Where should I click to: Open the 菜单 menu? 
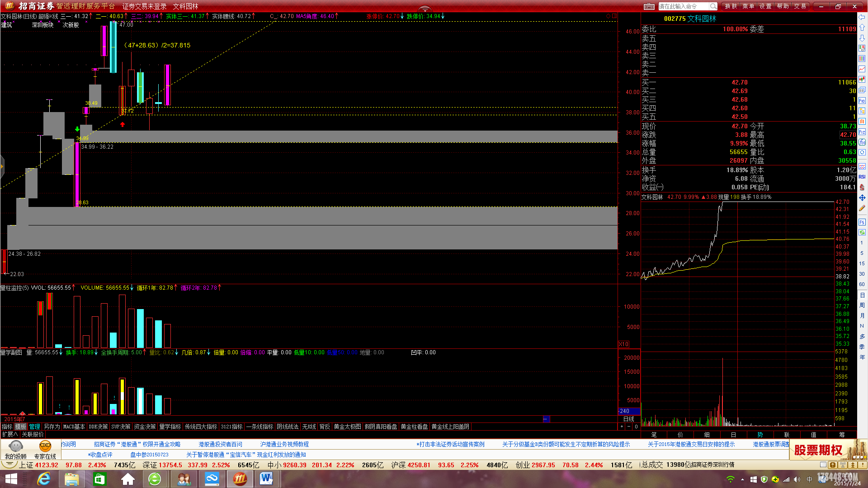[748, 6]
